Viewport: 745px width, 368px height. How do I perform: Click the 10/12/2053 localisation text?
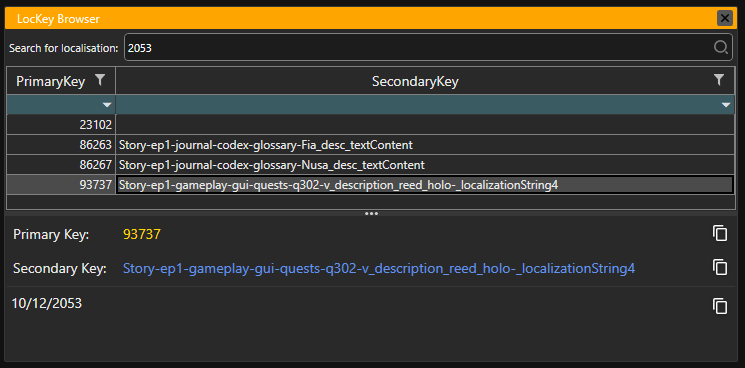coord(47,303)
